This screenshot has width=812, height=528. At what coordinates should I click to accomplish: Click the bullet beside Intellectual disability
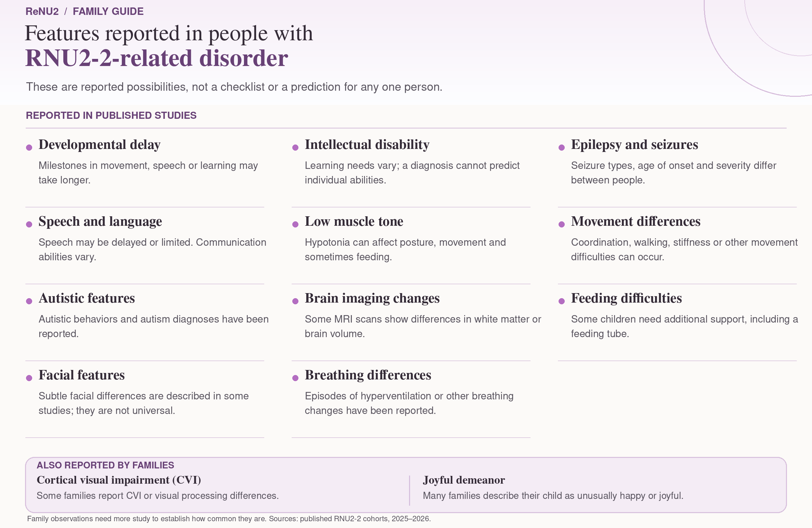click(295, 148)
